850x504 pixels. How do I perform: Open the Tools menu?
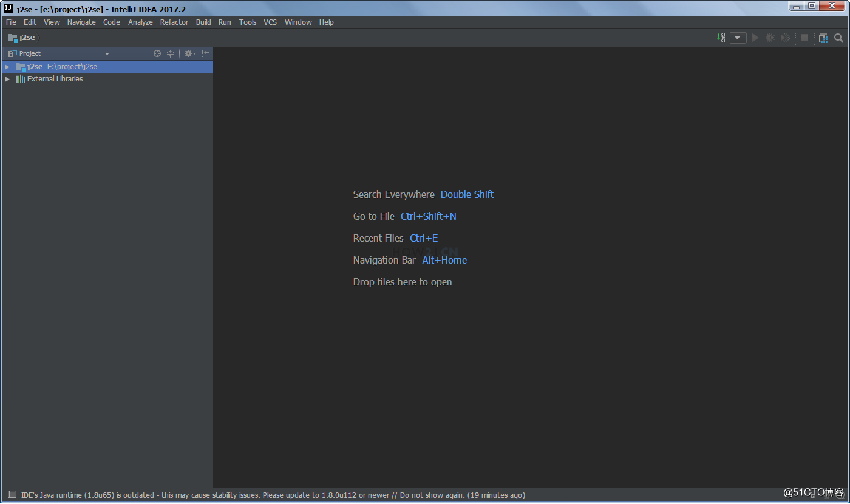click(x=248, y=22)
